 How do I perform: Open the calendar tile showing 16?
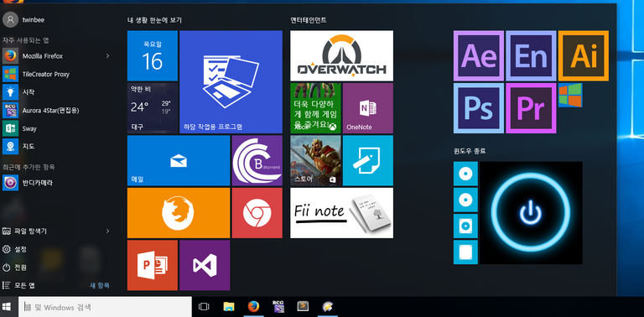click(x=153, y=56)
